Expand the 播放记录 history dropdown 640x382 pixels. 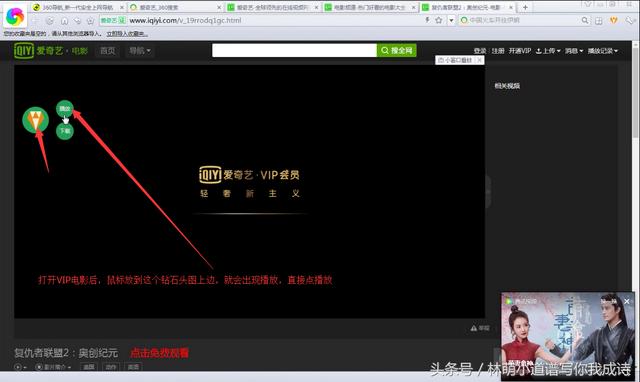point(603,51)
